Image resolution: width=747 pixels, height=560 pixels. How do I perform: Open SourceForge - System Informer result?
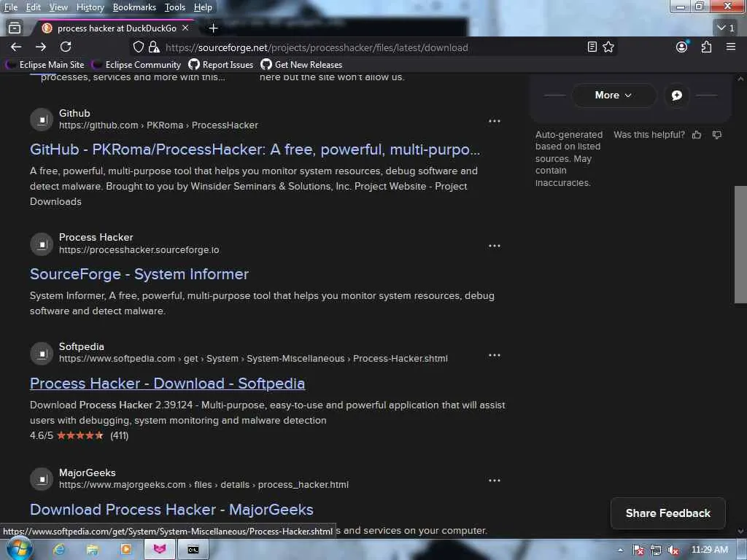pos(139,274)
